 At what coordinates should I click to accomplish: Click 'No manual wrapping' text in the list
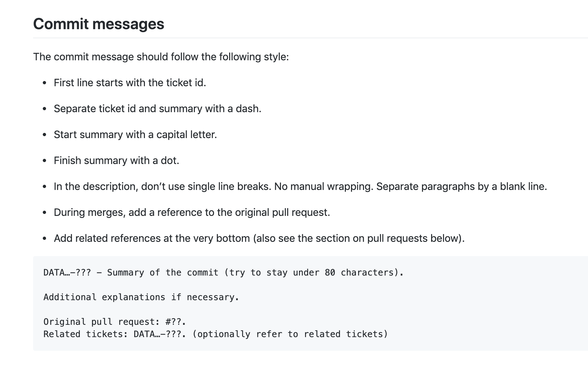click(322, 186)
